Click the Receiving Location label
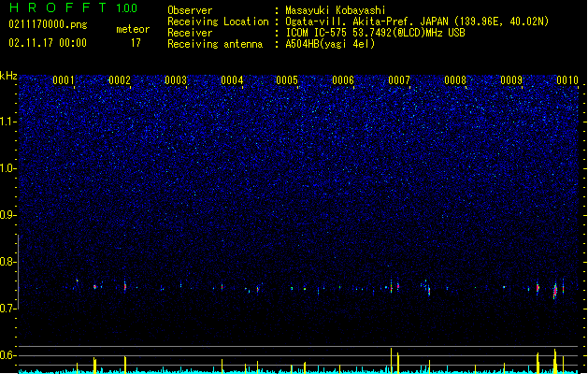The width and height of the screenshot is (588, 374). pos(218,22)
